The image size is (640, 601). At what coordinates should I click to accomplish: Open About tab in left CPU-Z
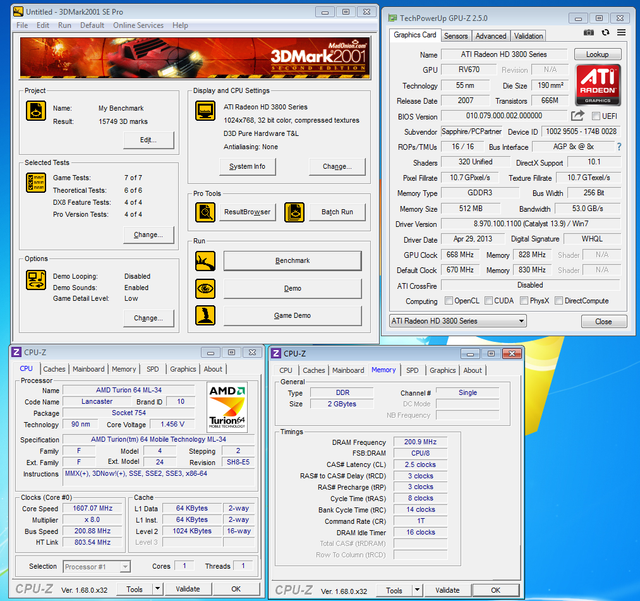pos(213,369)
